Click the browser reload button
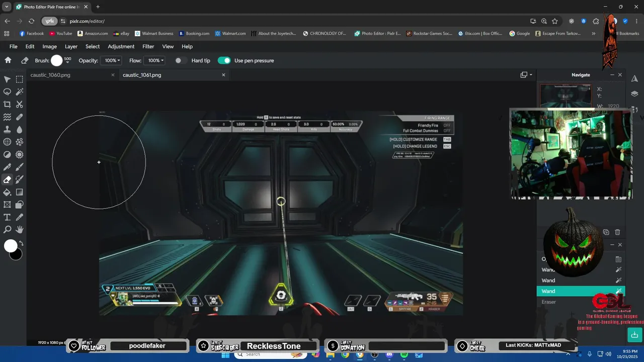This screenshot has height=362, width=644. point(31,21)
